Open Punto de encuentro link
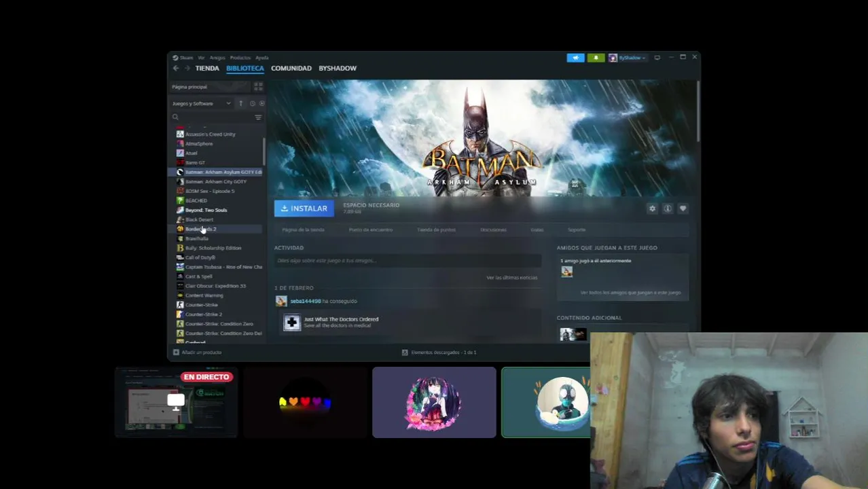Screen dimensions: 868x489 click(x=371, y=230)
